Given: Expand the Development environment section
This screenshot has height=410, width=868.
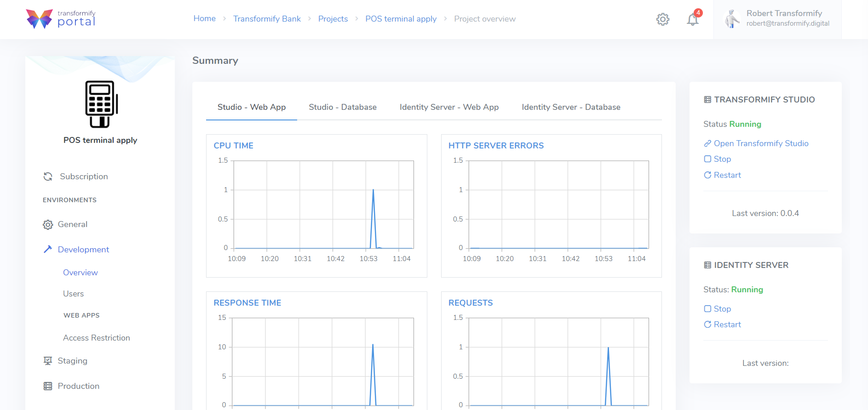Looking at the screenshot, I should (x=83, y=250).
